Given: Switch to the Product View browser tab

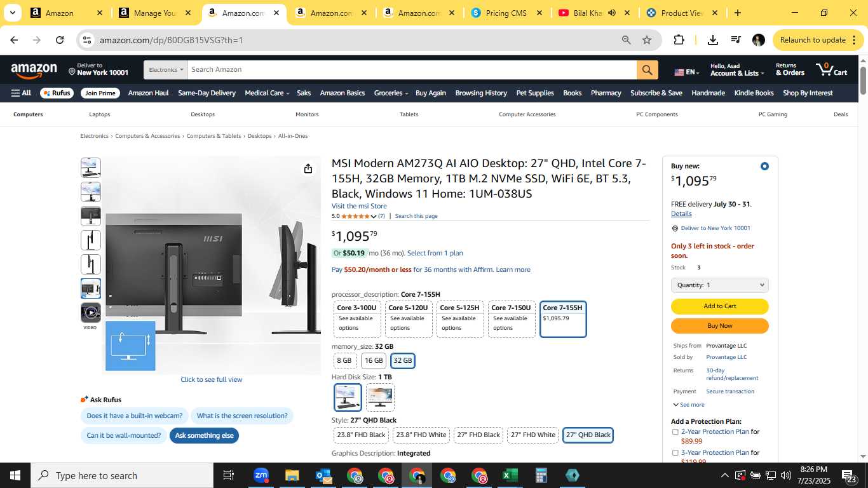Looking at the screenshot, I should 681,13.
